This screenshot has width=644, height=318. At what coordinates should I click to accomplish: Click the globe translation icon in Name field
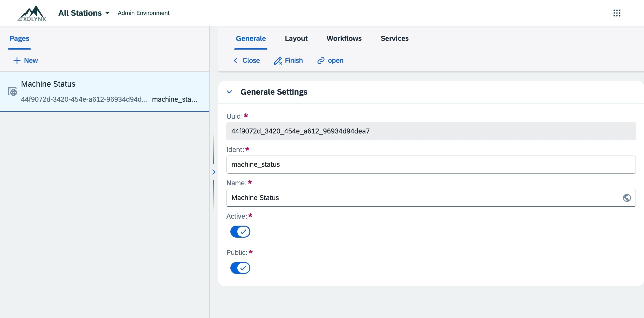pyautogui.click(x=627, y=198)
